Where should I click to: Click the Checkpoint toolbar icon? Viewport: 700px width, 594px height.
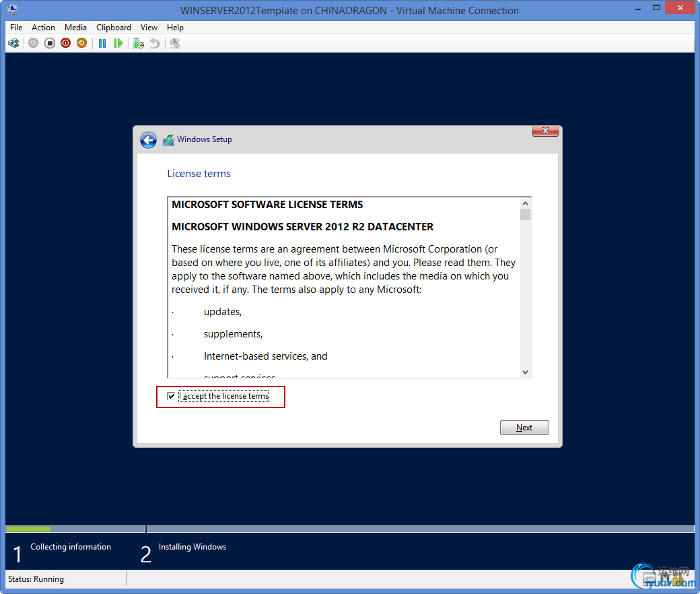pyautogui.click(x=139, y=43)
